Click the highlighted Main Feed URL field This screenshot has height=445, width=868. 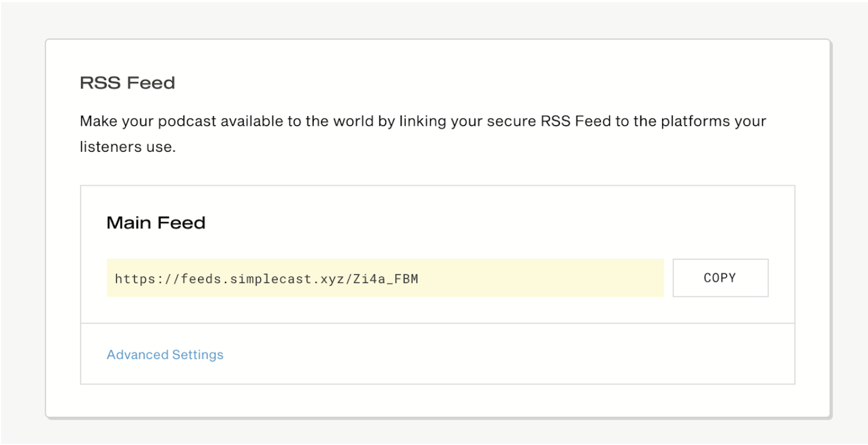pyautogui.click(x=384, y=278)
